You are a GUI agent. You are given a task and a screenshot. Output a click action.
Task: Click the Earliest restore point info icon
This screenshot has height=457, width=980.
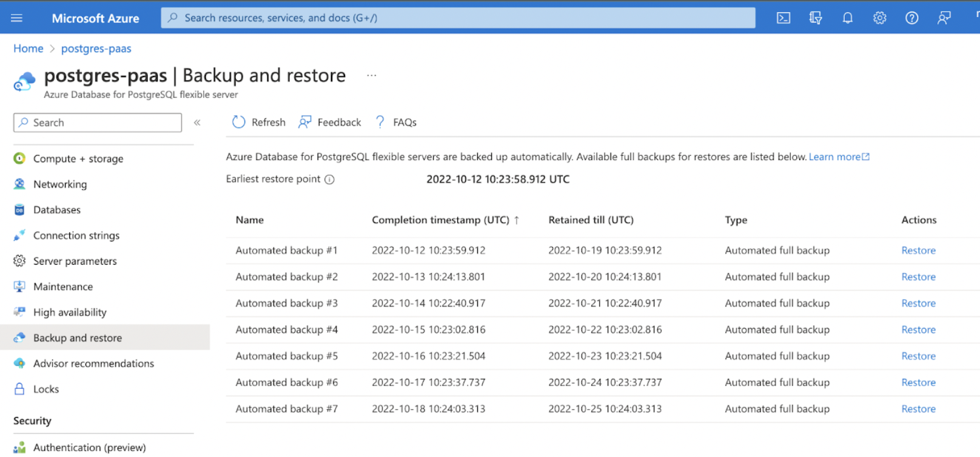click(x=329, y=179)
